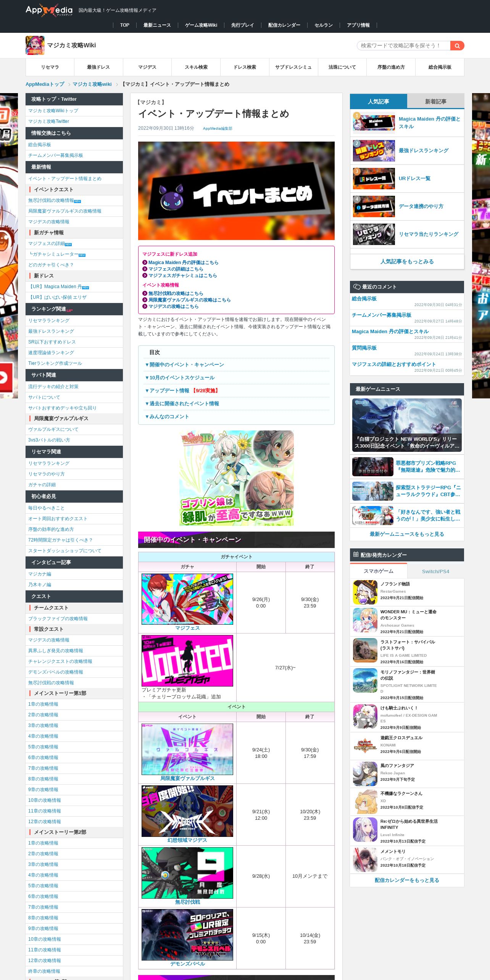Image resolution: width=490 pixels, height=980 pixels.
Task: Open 局限魔宴ヴァルプルギス event banner
Action: [x=187, y=749]
